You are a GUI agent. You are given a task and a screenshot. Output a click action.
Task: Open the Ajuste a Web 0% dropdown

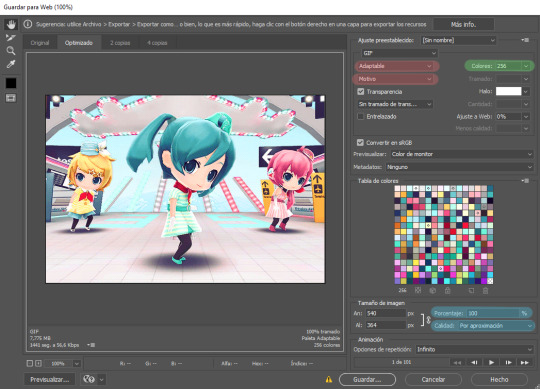point(512,116)
